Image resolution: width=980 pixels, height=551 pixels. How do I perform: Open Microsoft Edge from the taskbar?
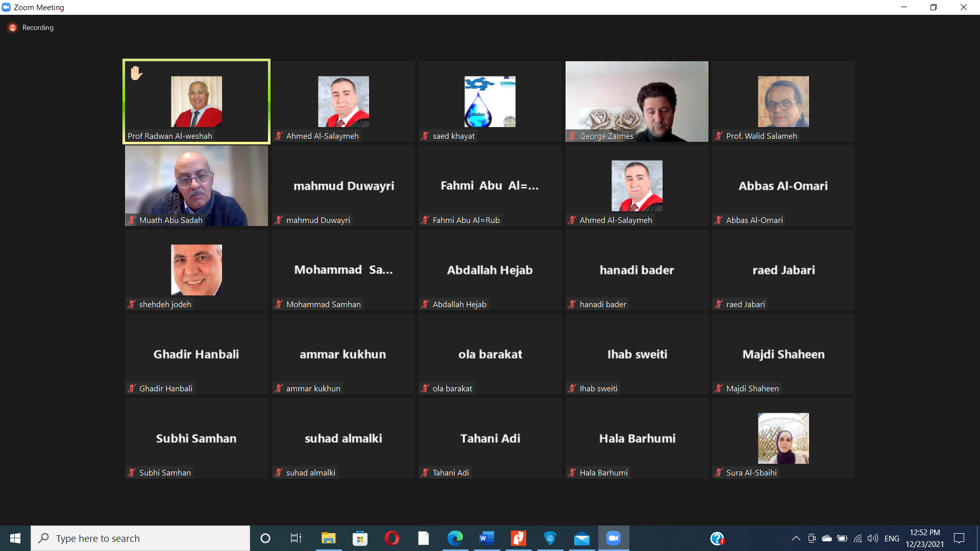(x=455, y=538)
